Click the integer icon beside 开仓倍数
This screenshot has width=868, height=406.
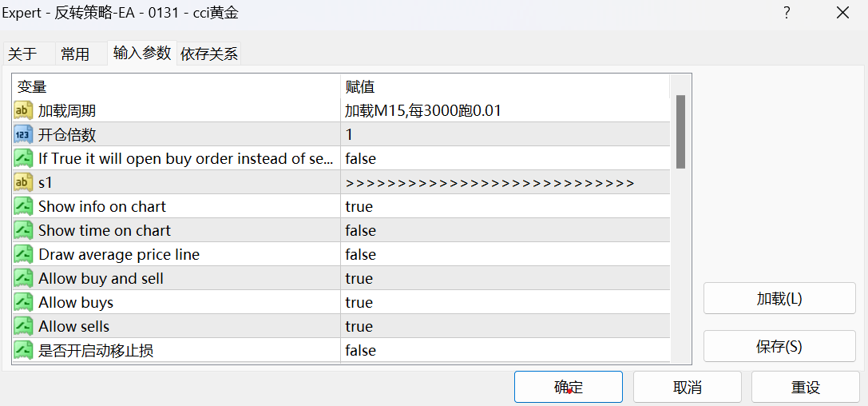23,134
